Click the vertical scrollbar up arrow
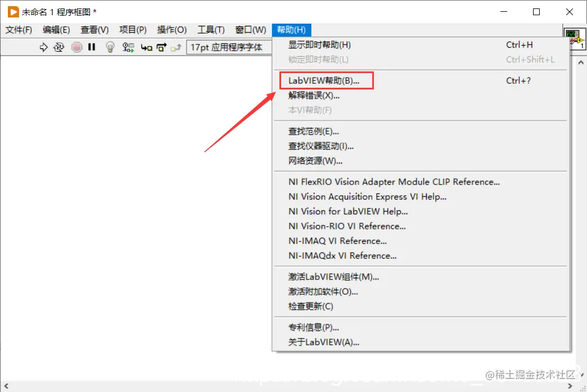This screenshot has width=587, height=392. point(581,62)
